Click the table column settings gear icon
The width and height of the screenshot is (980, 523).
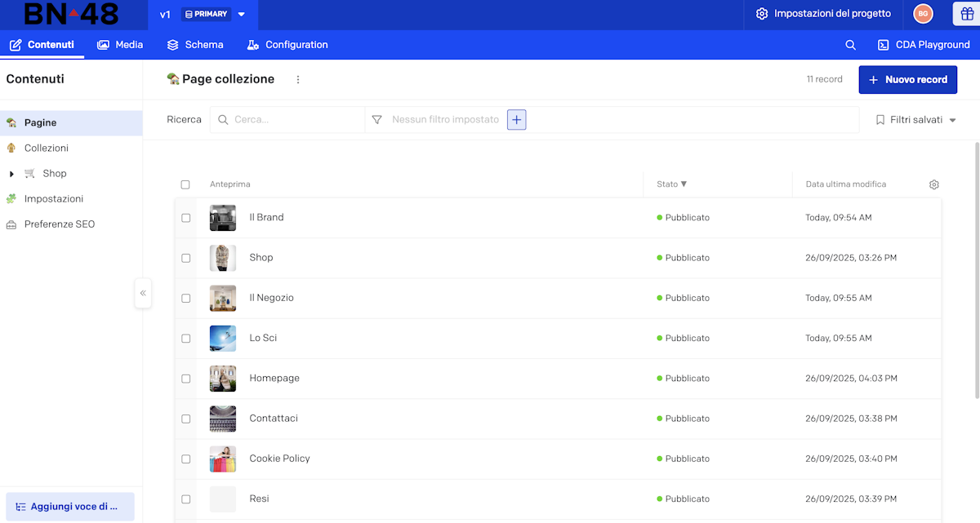tap(933, 184)
